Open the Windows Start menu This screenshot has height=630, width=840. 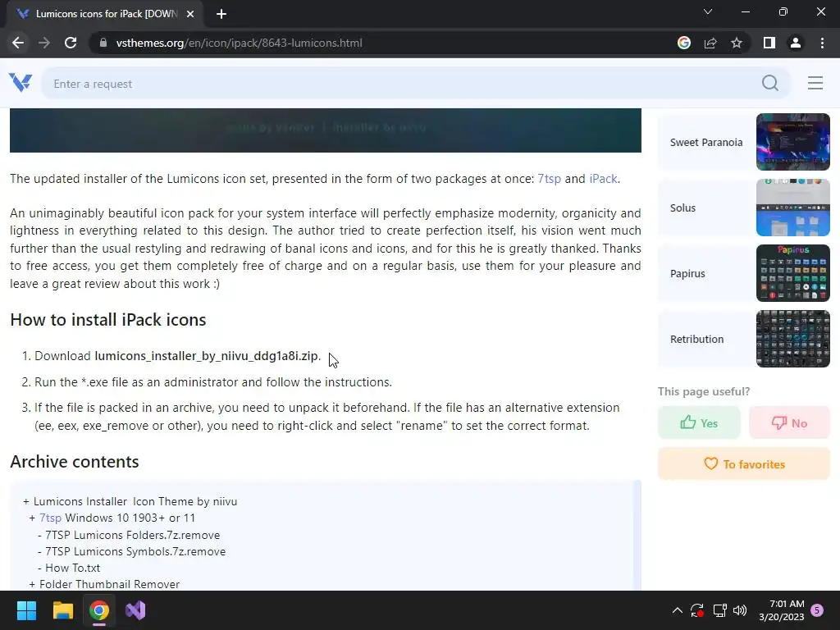point(26,610)
